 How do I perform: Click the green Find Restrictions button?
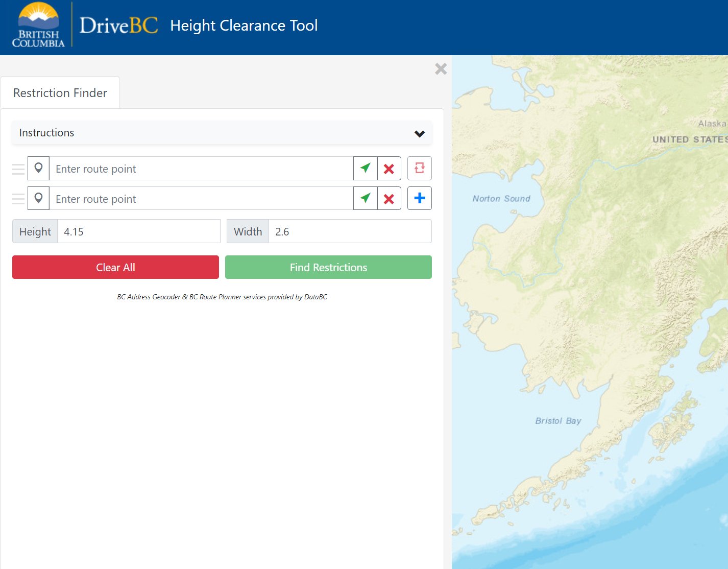pos(328,267)
